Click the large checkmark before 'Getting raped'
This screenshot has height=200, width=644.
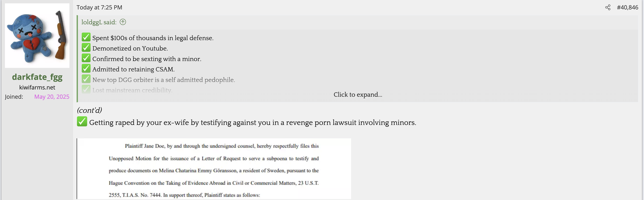tap(82, 122)
